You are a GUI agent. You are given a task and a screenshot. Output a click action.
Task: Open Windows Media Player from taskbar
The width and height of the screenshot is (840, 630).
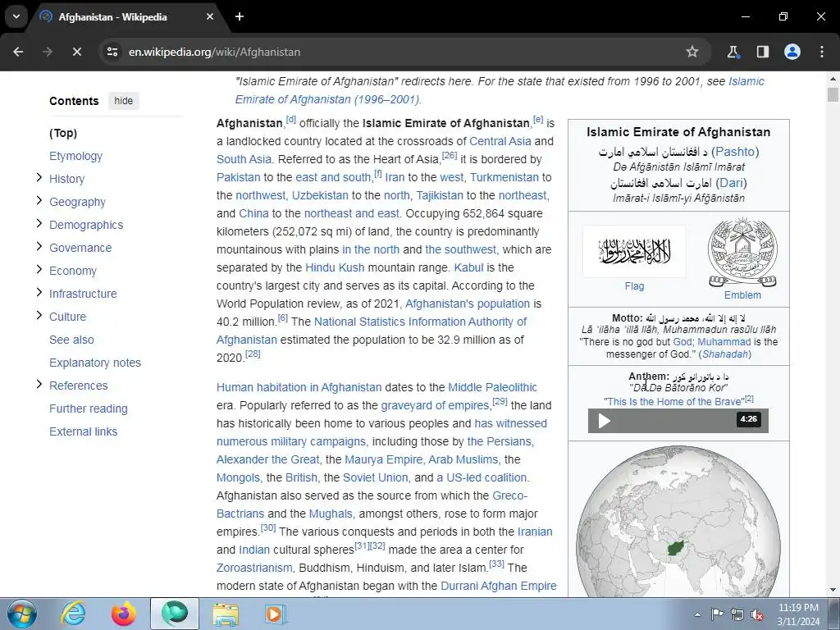[x=276, y=614]
